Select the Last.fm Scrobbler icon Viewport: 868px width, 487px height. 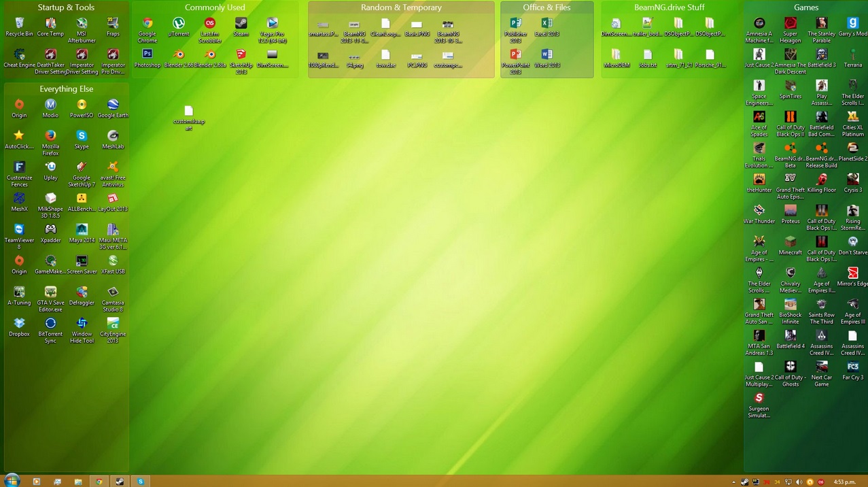pos(209,31)
